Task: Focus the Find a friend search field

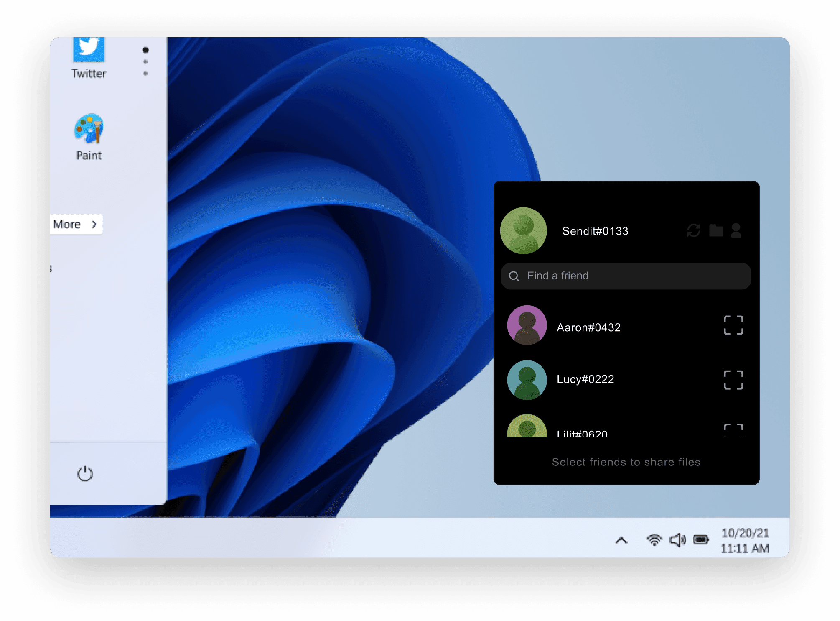Action: [x=626, y=276]
